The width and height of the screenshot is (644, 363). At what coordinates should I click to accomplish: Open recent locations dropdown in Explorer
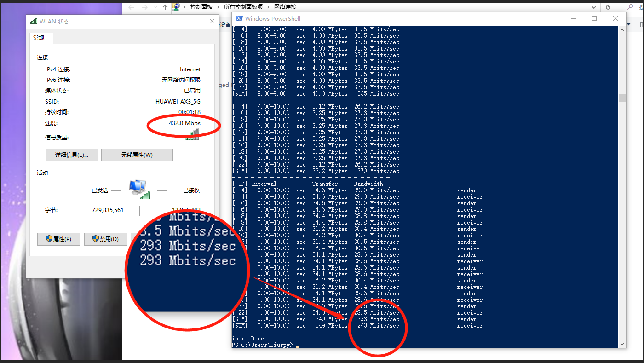point(155,7)
